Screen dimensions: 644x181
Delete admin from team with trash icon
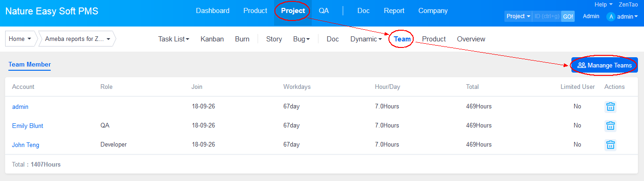tap(610, 107)
